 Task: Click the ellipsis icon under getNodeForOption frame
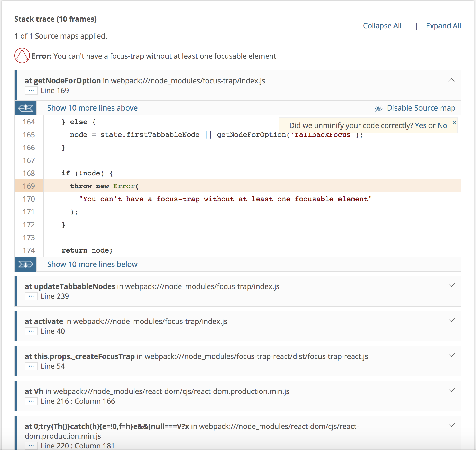coord(31,90)
